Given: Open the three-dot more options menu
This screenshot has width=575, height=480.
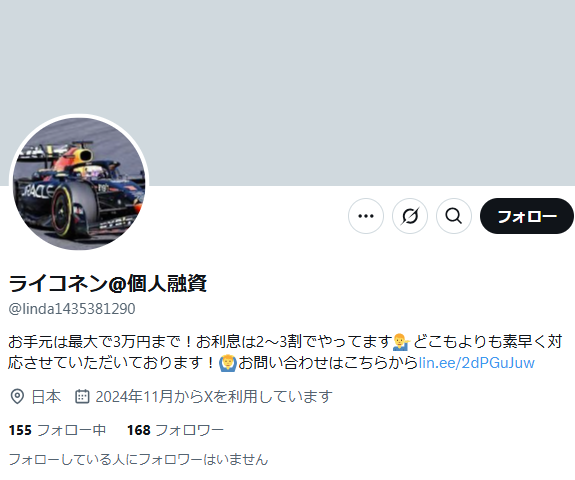Looking at the screenshot, I should tap(366, 216).
